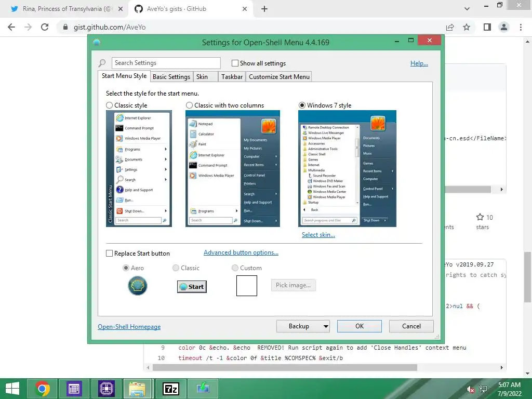This screenshot has width=532, height=399.
Task: Click the share page icon in Chrome
Action: (x=450, y=27)
